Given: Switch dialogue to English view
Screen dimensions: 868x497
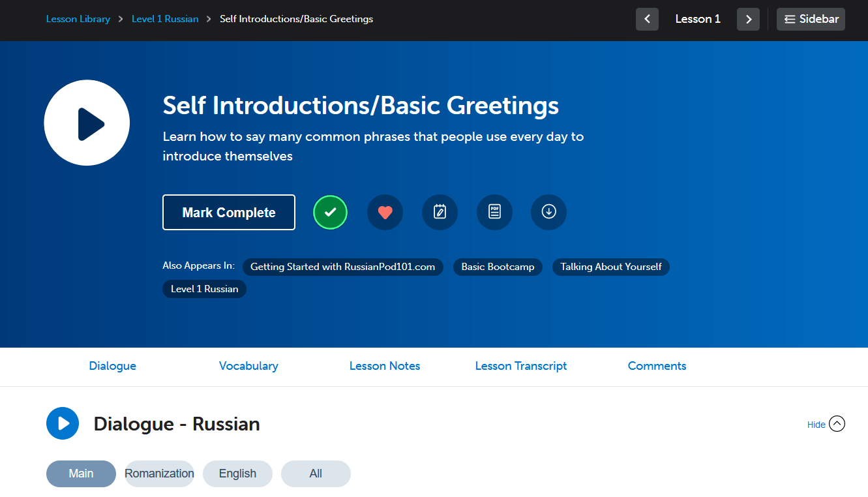Looking at the screenshot, I should point(237,474).
